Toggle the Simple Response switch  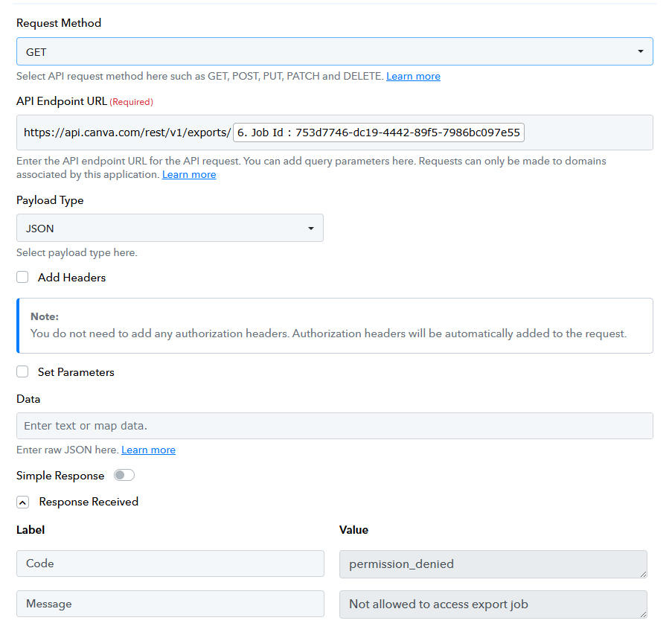pyautogui.click(x=124, y=475)
